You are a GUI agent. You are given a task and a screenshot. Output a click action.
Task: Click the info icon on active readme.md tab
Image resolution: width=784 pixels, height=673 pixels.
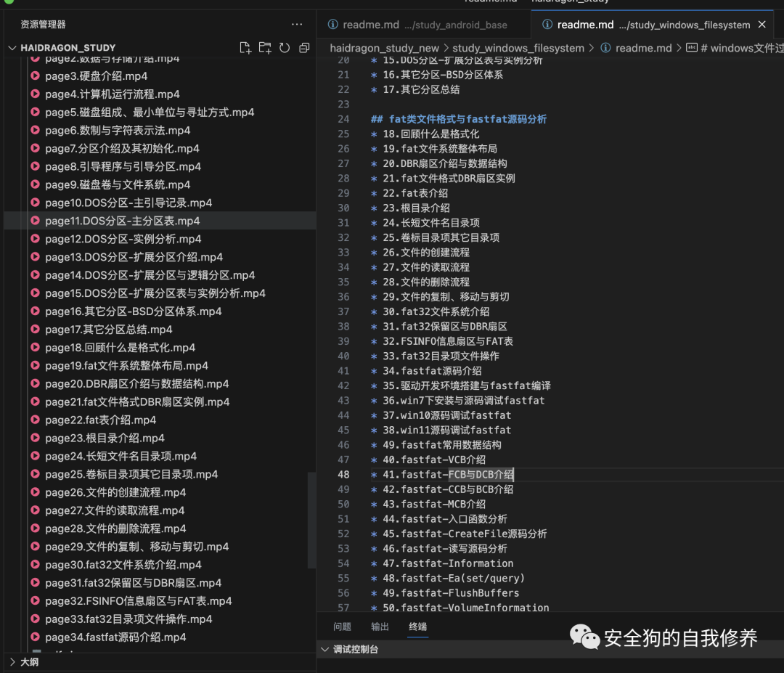click(x=547, y=25)
